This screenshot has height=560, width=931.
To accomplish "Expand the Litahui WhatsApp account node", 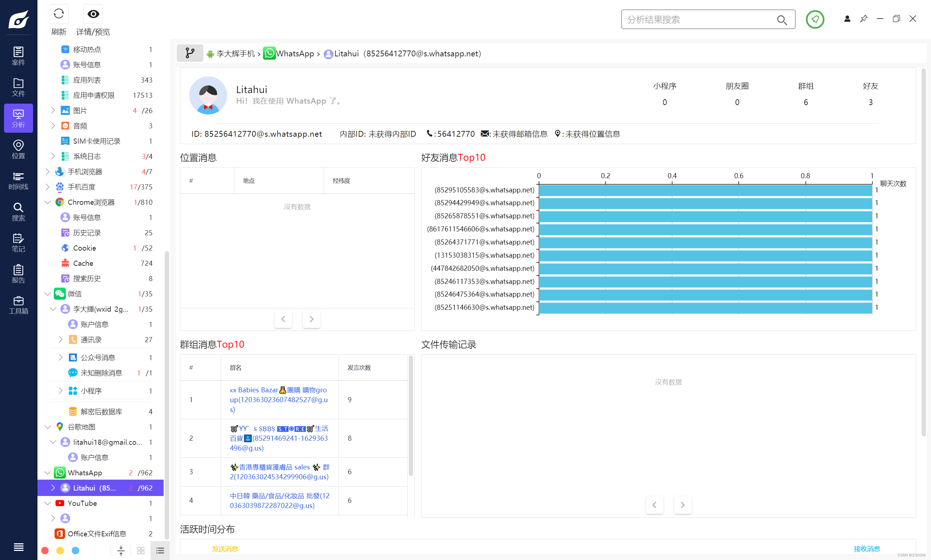I will [x=53, y=488].
